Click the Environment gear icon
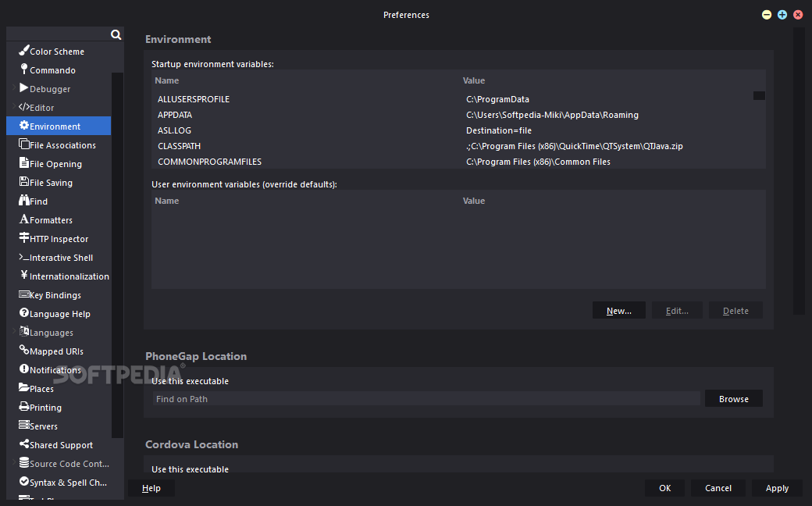The width and height of the screenshot is (812, 506). 24,126
